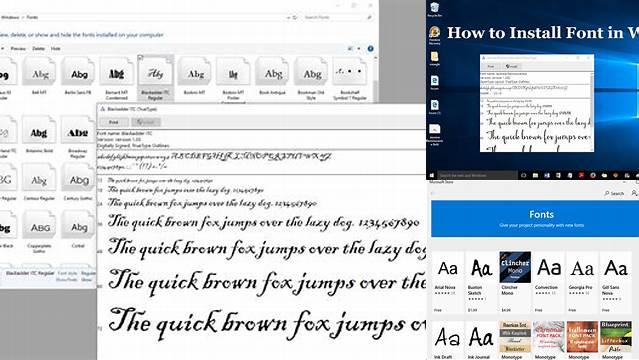
Task: Tick the checkbox on Blackadder ITC font tile
Action: pyautogui.click(x=141, y=58)
